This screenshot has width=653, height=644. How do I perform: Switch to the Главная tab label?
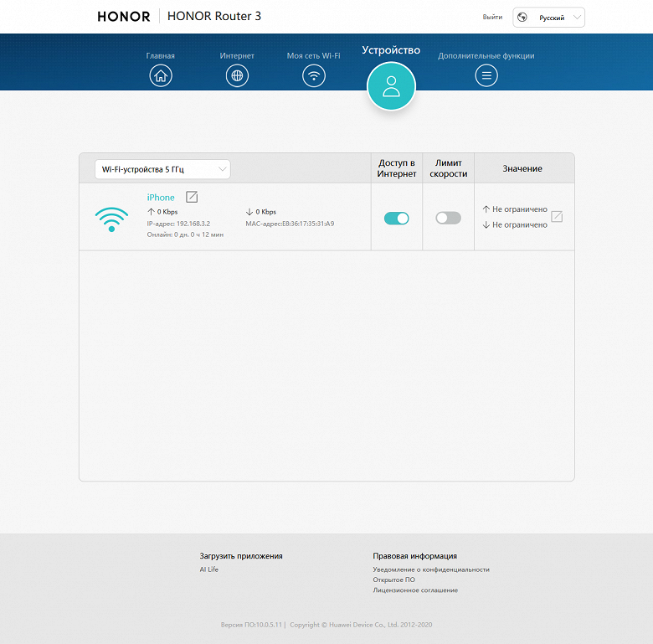[x=161, y=56]
